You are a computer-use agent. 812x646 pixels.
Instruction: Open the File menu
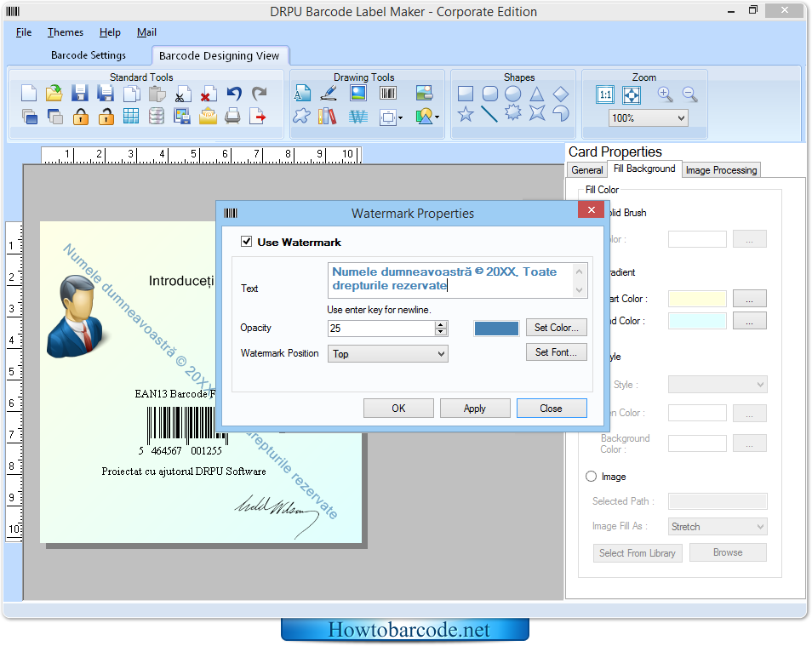(x=24, y=32)
